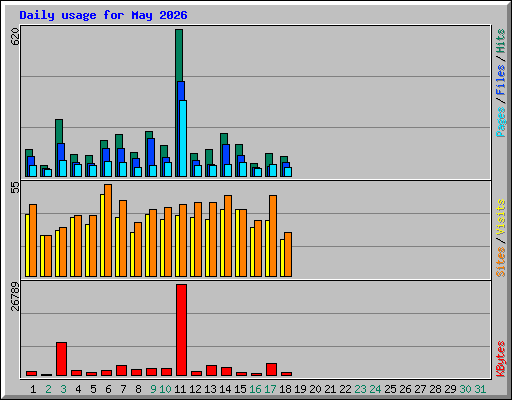Click the orange sites bar for day 1
Screen dimensions: 512x400
tap(33, 240)
